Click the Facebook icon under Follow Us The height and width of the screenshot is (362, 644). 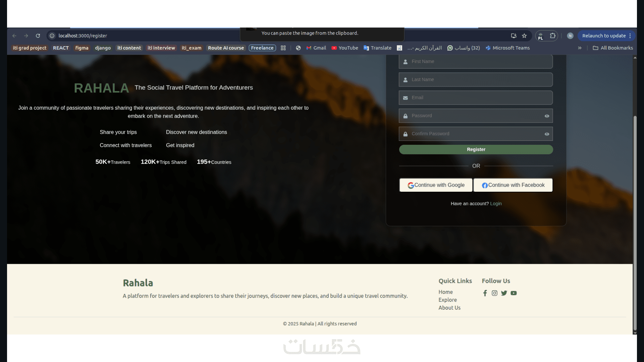click(x=485, y=293)
